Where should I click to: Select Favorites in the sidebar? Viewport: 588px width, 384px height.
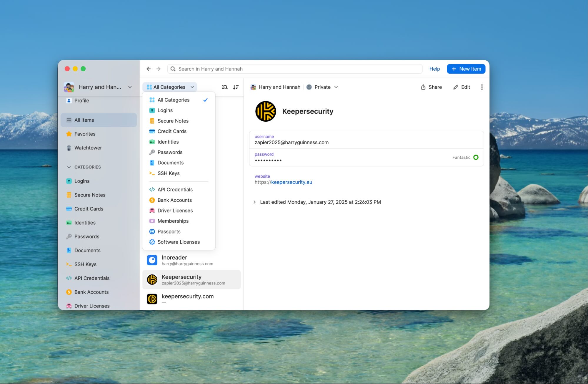pos(84,134)
